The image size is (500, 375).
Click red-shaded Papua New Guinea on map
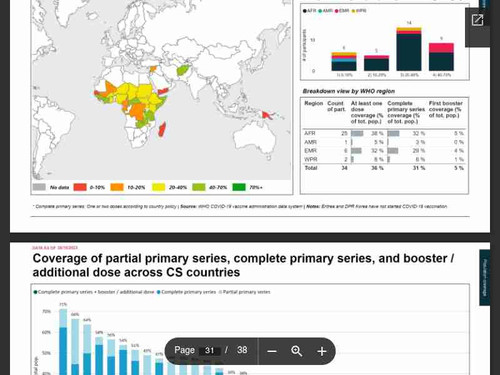pyautogui.click(x=268, y=115)
